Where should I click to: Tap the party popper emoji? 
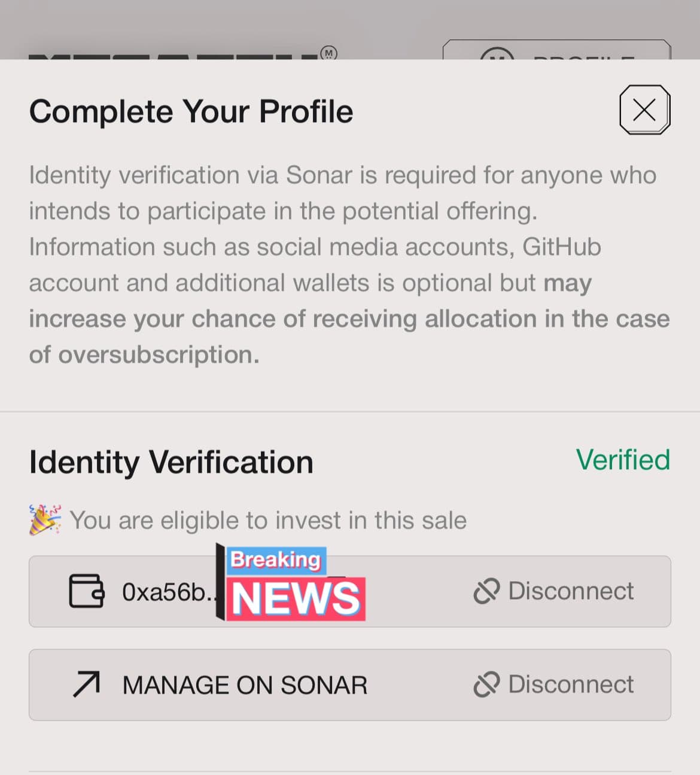(x=45, y=519)
